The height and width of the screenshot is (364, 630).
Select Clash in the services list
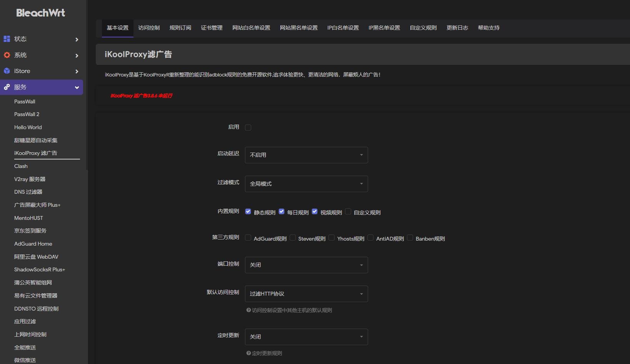click(x=20, y=166)
